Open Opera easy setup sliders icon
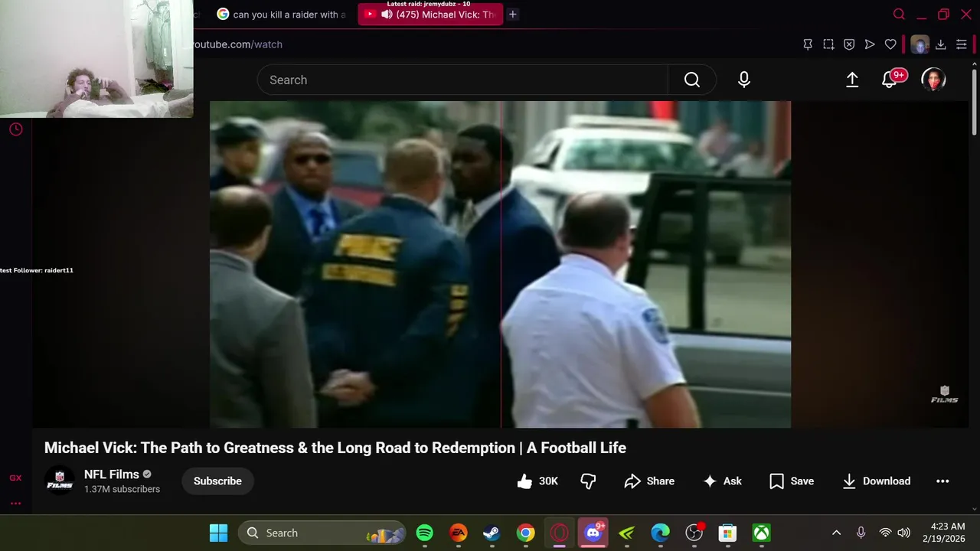980x551 pixels. 962,44
